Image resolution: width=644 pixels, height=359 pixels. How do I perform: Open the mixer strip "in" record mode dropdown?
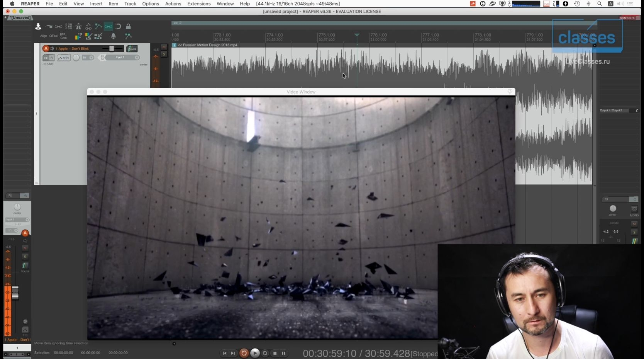click(12, 230)
